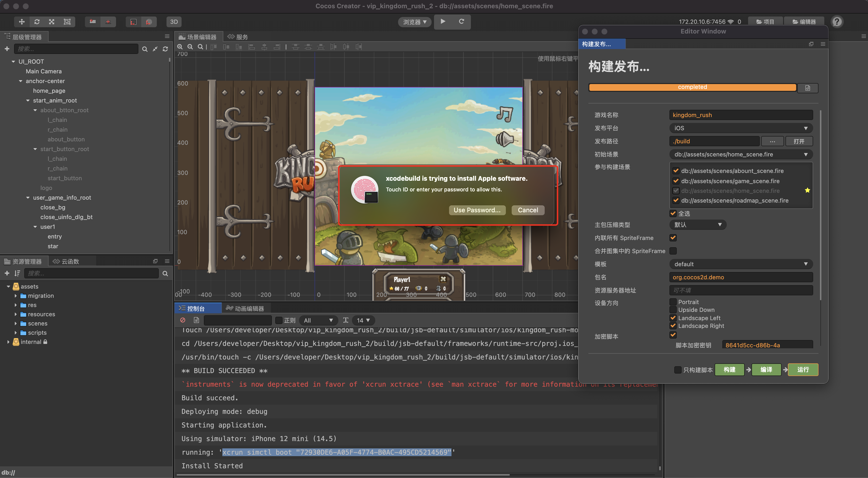Select the rotate transform tool
The image size is (868, 478).
37,22
